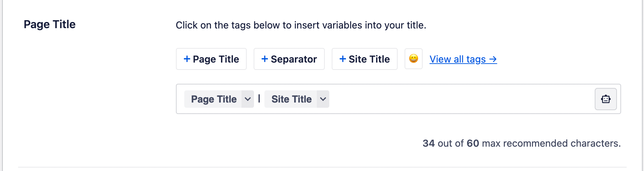The height and width of the screenshot is (171, 644).
Task: Click the bold Page Title section heading
Action: coord(50,24)
